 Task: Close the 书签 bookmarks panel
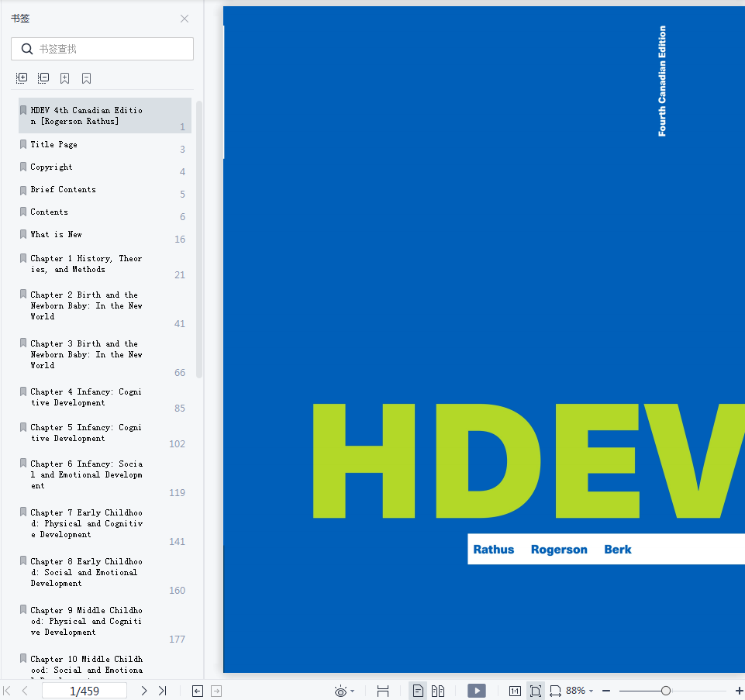click(x=185, y=19)
